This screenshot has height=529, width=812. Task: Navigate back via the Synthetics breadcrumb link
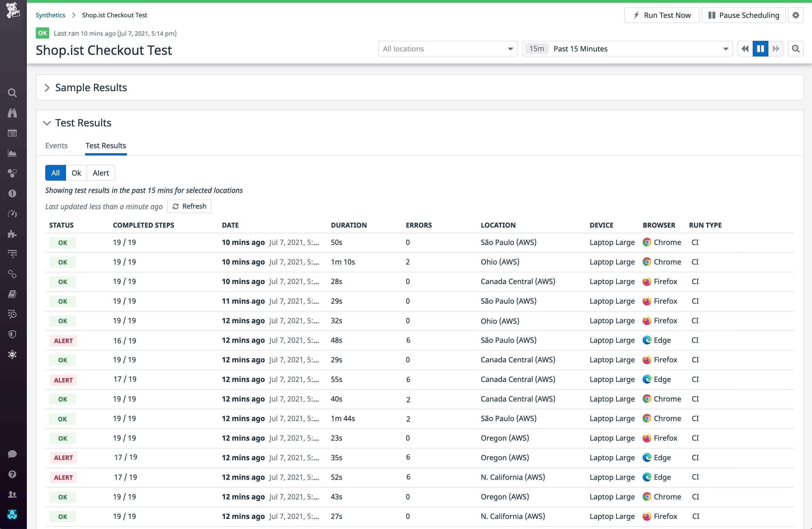point(51,15)
